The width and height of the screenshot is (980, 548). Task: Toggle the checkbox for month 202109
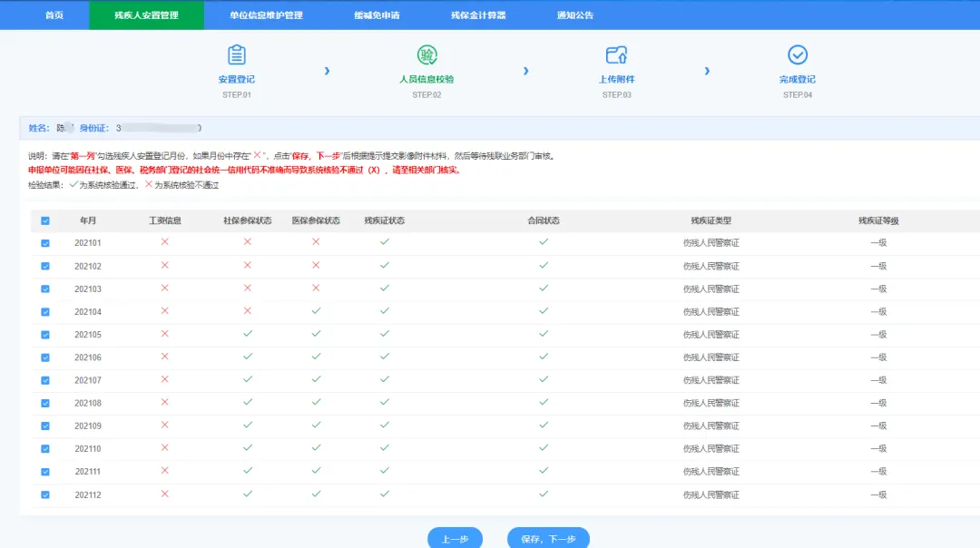(x=45, y=426)
